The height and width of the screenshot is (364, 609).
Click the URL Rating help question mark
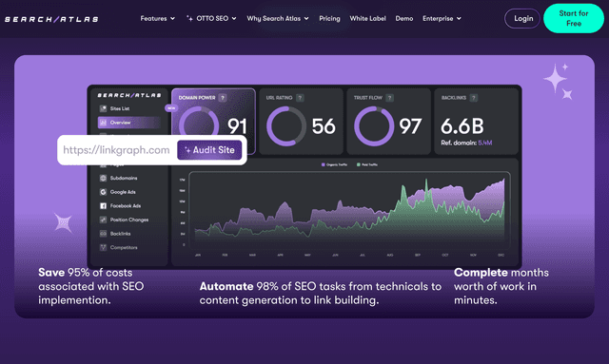[300, 98]
